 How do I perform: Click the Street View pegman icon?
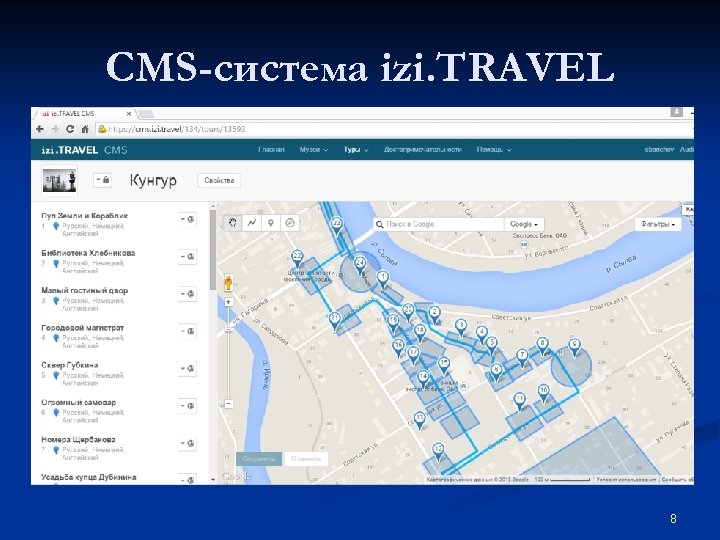click(228, 283)
